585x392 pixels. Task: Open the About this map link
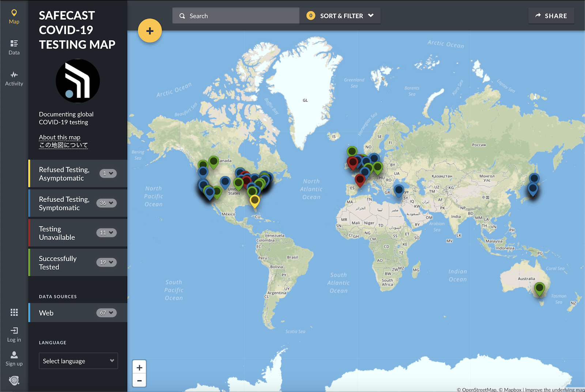coord(60,137)
